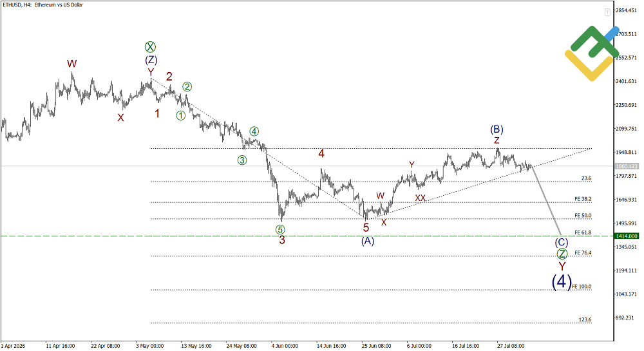644x351 pixels.
Task: Click the 123.6 Fibonacci level label
Action: [585, 319]
